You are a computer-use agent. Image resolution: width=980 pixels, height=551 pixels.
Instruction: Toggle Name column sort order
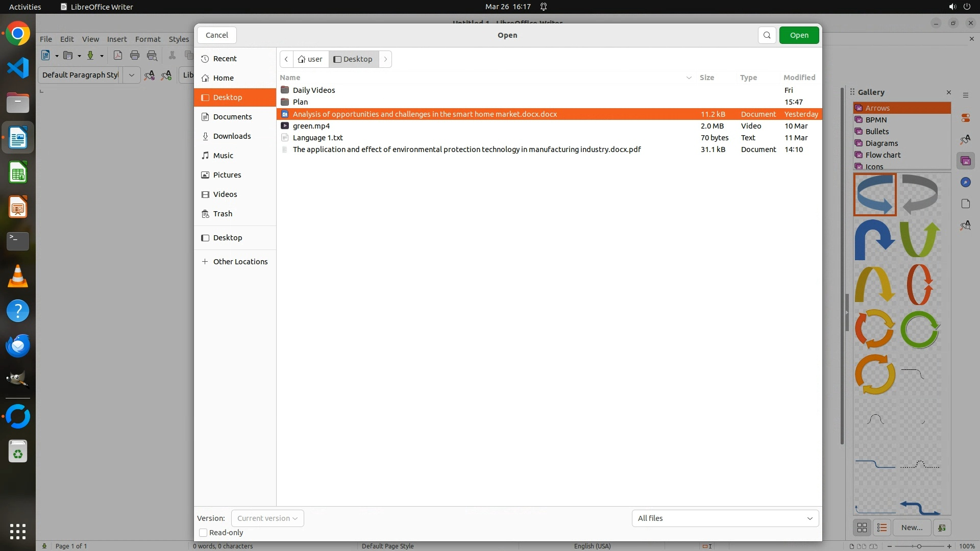coord(290,78)
